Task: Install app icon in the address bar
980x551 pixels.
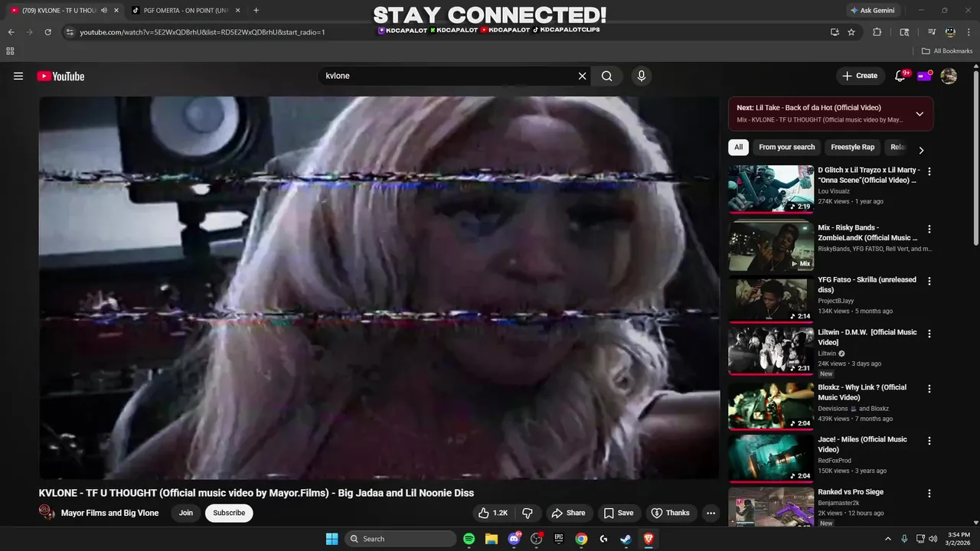Action: tap(835, 32)
